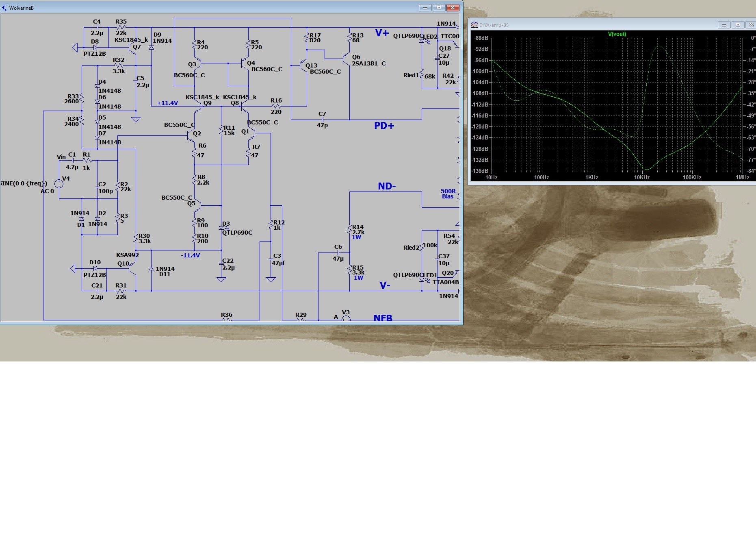Select transistor Q2 symbol
Screen dimensions: 756x555
tap(191, 136)
